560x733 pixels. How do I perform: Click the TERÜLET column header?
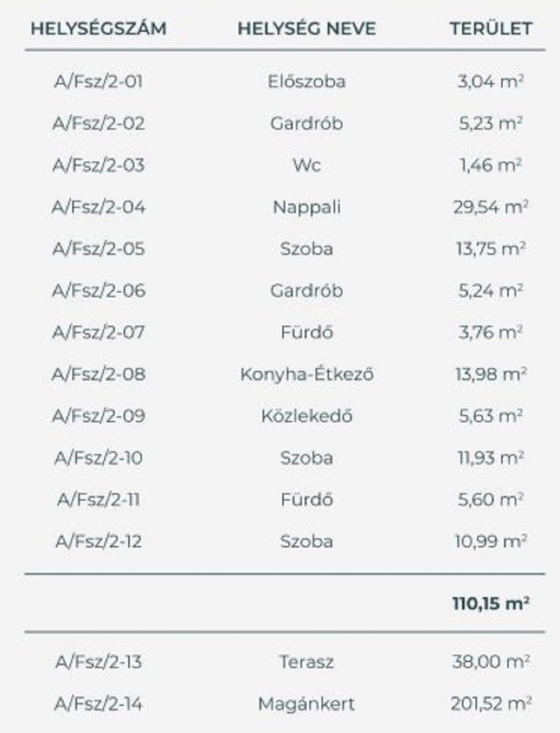[490, 29]
